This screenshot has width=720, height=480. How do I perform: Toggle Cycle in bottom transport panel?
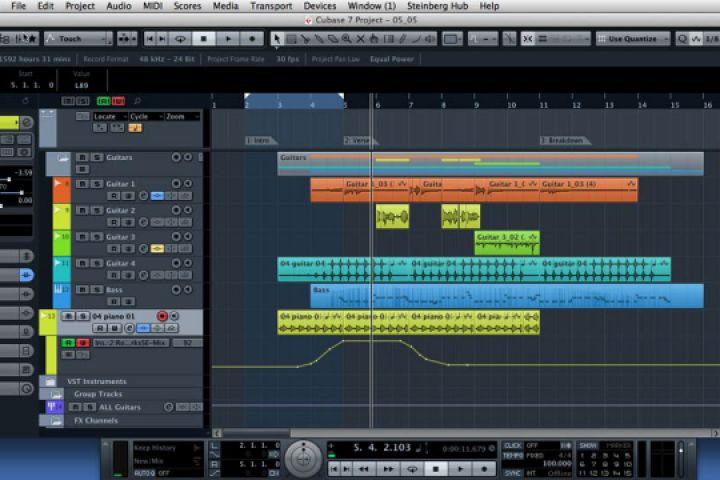(412, 469)
